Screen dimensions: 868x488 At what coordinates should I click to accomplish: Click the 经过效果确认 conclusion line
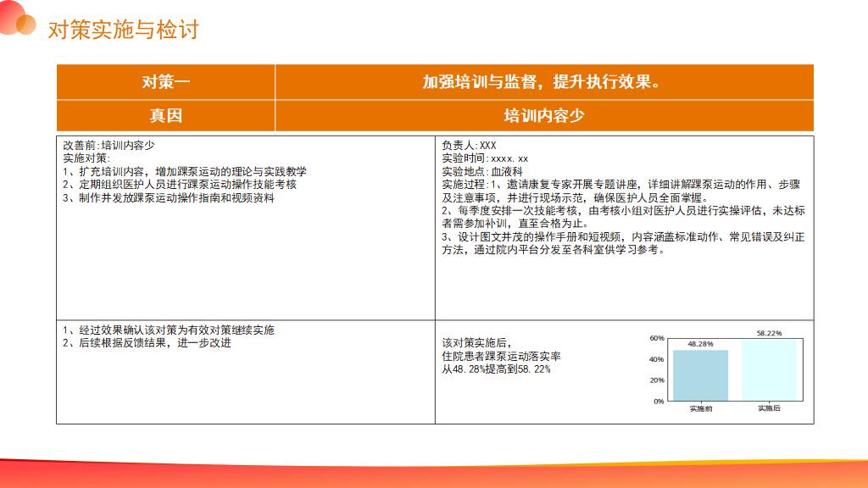[169, 330]
